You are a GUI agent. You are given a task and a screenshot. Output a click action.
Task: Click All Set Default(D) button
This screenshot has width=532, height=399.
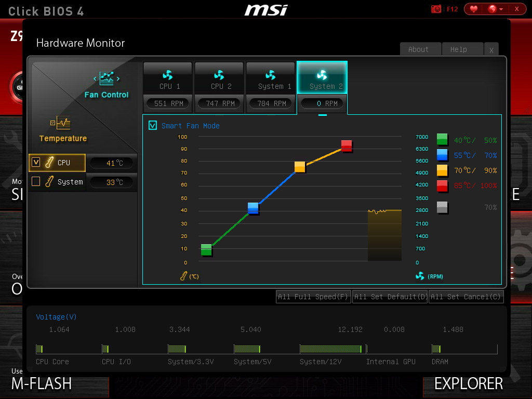click(390, 297)
